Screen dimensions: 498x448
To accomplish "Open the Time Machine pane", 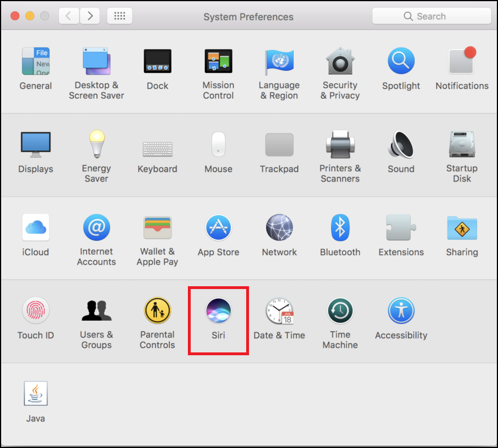I will [340, 311].
